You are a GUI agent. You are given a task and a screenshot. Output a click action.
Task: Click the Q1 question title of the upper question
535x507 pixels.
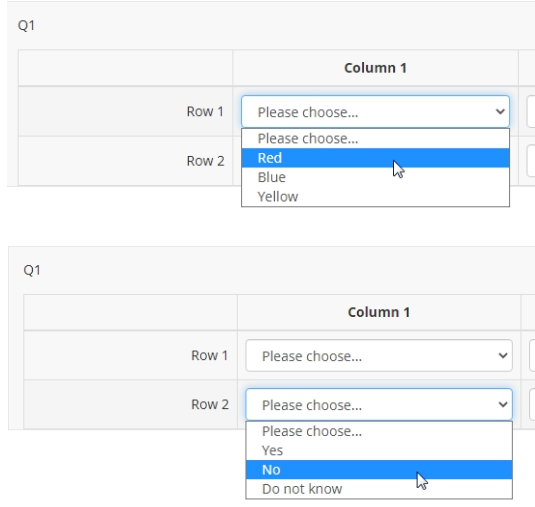point(26,26)
